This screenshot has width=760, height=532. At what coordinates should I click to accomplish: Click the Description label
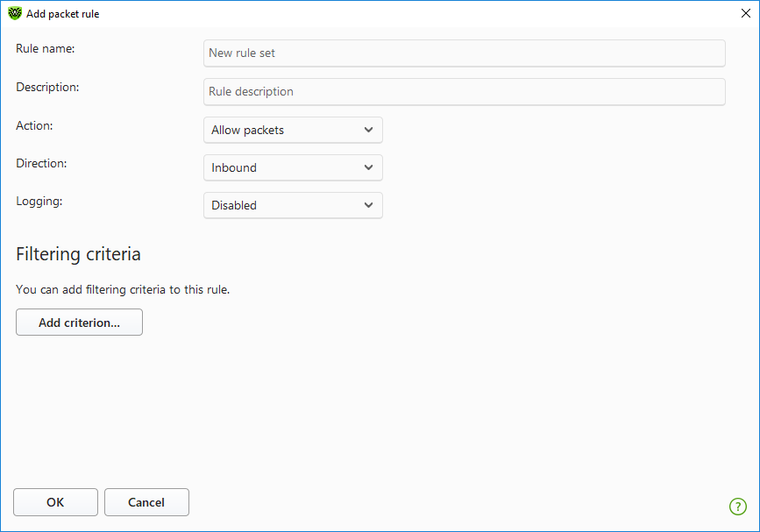[47, 88]
